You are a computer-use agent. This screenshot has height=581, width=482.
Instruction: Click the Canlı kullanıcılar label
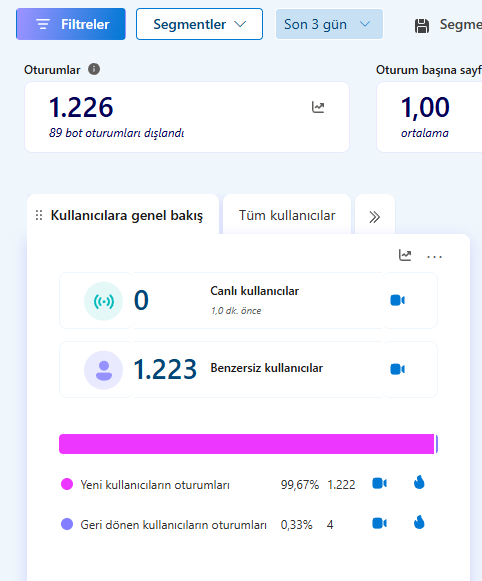point(255,291)
